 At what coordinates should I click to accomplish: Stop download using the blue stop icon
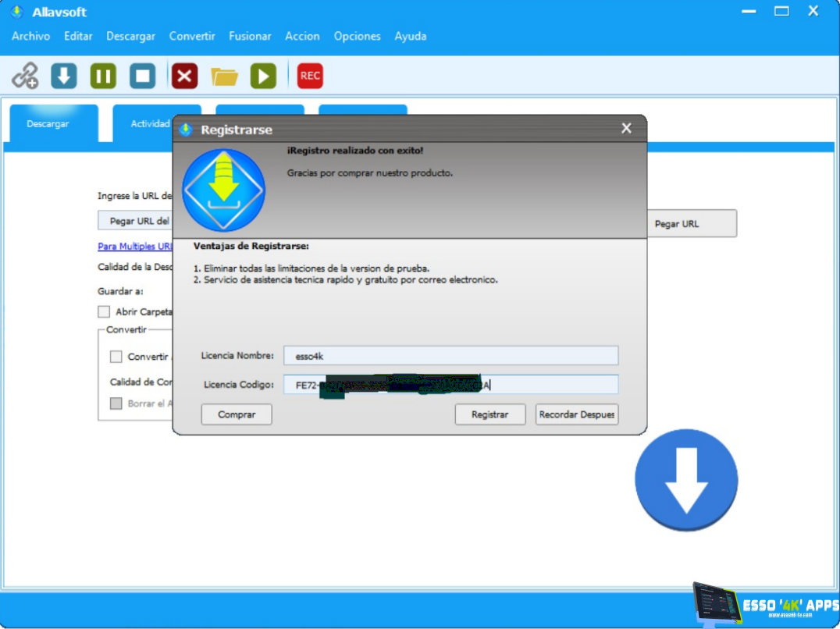pyautogui.click(x=142, y=76)
